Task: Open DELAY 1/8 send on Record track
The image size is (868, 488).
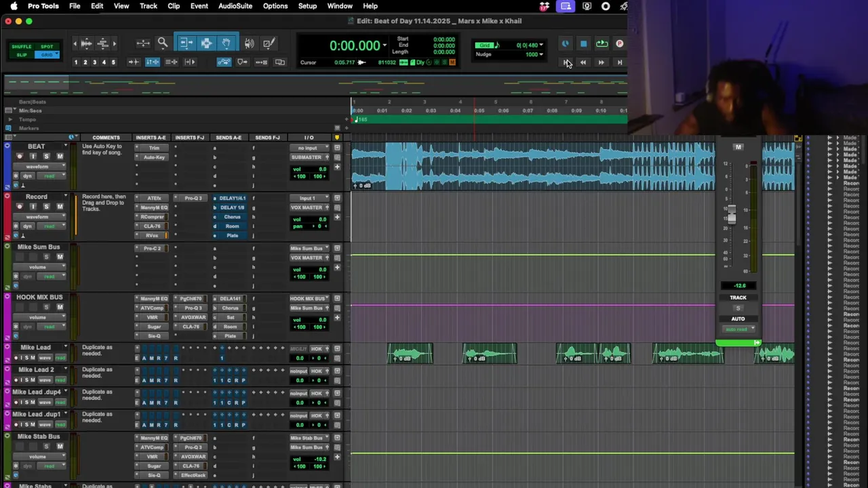Action: point(232,207)
